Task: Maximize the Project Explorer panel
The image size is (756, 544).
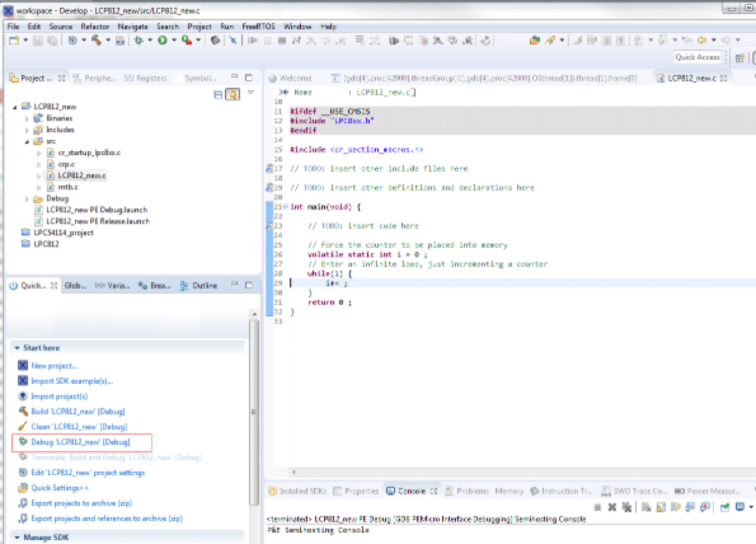Action: coord(249,78)
